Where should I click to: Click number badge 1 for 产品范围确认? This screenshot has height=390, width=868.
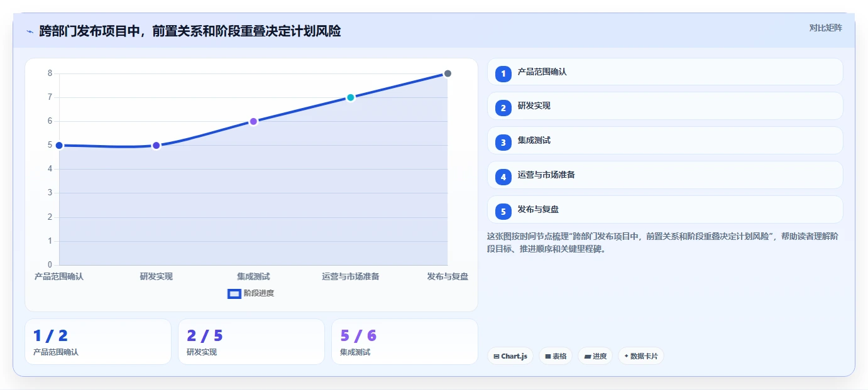tap(503, 73)
